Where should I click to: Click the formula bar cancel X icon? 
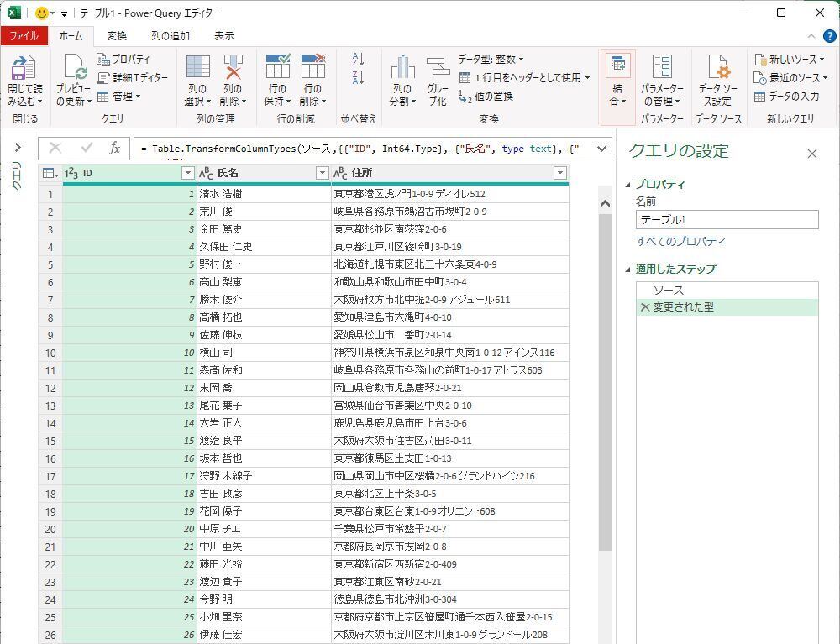click(x=55, y=149)
